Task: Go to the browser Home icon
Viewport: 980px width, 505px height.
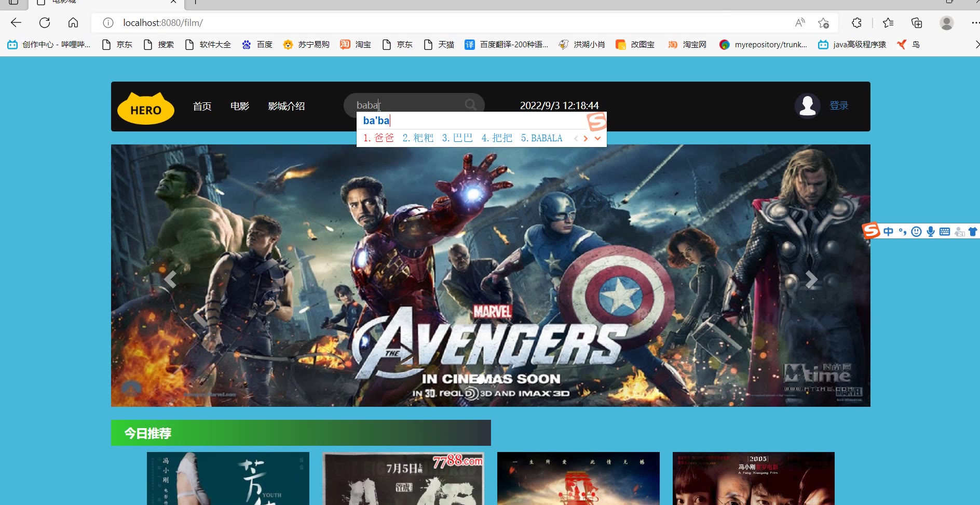Action: point(73,23)
